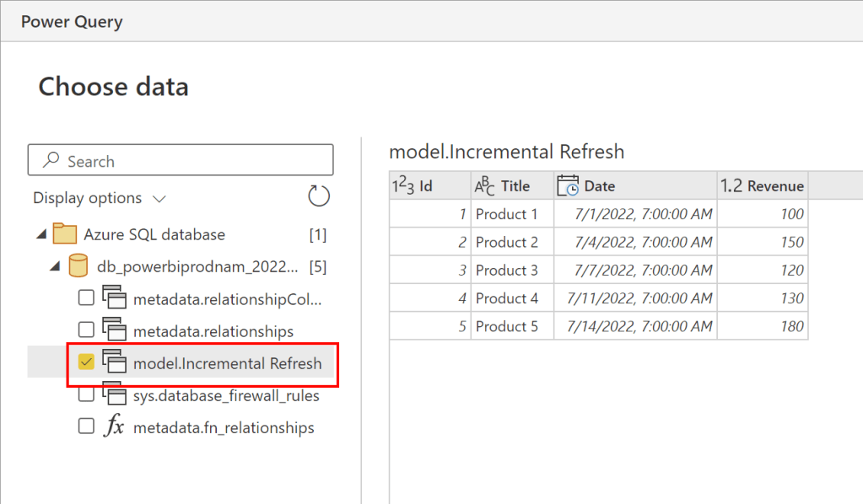Collapse the db_powerbiprodnam database node

[x=55, y=267]
